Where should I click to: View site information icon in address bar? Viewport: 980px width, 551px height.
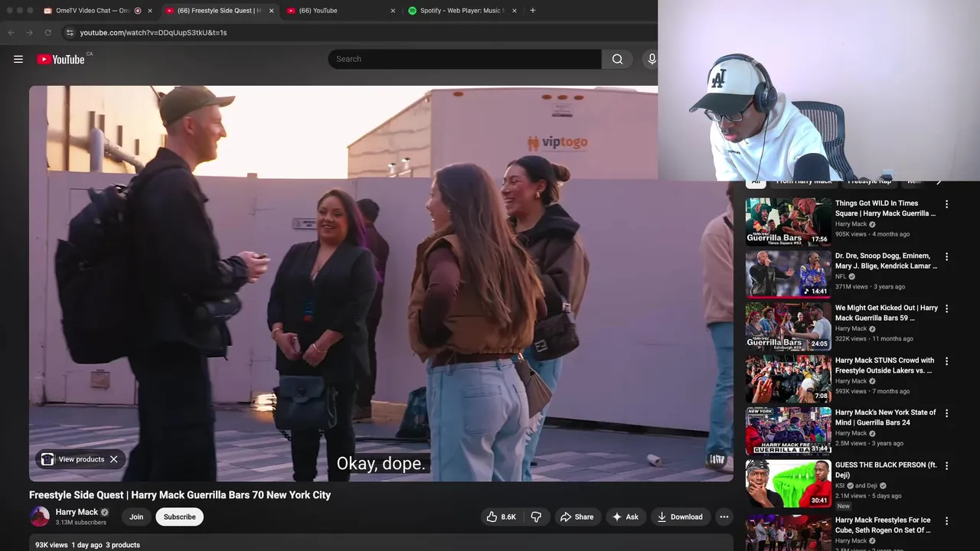pyautogui.click(x=70, y=32)
